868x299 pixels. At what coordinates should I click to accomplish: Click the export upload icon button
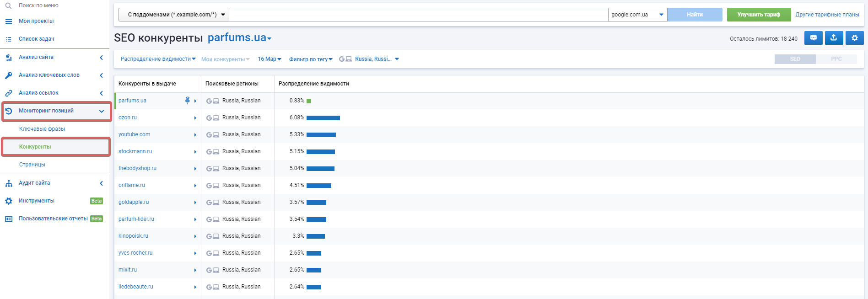click(x=834, y=38)
